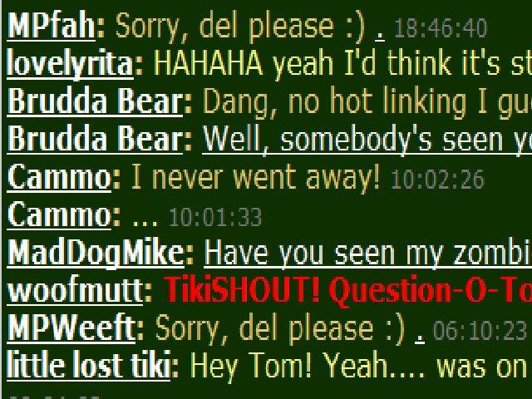Click the 06:10:23 timestamp
The width and height of the screenshot is (532, 399).
[x=480, y=331]
